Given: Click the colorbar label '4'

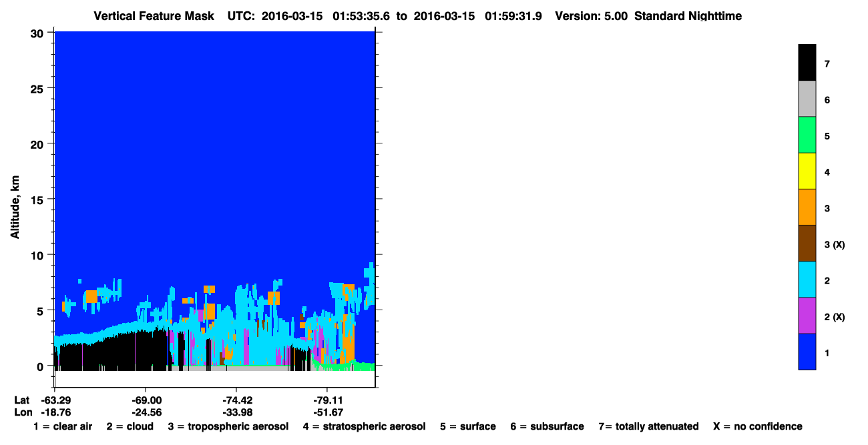Looking at the screenshot, I should pos(827,172).
